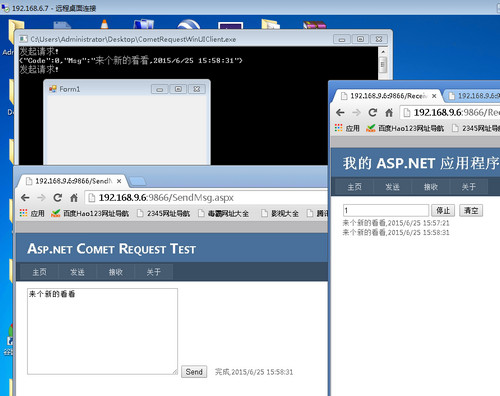500x396 pixels.
Task: Open 应用 apps icon in ReceiveMsg bookmarks bar
Action: click(x=347, y=128)
